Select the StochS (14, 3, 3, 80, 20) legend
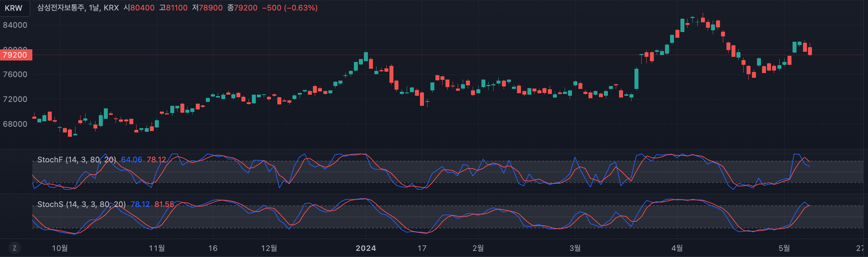 (82, 204)
